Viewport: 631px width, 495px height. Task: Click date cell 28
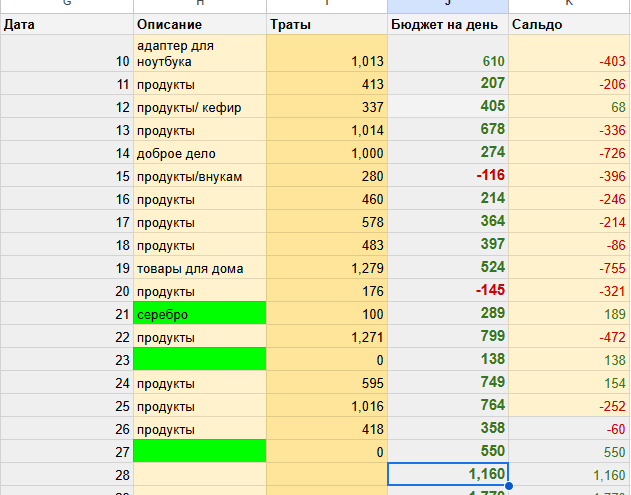(x=67, y=474)
